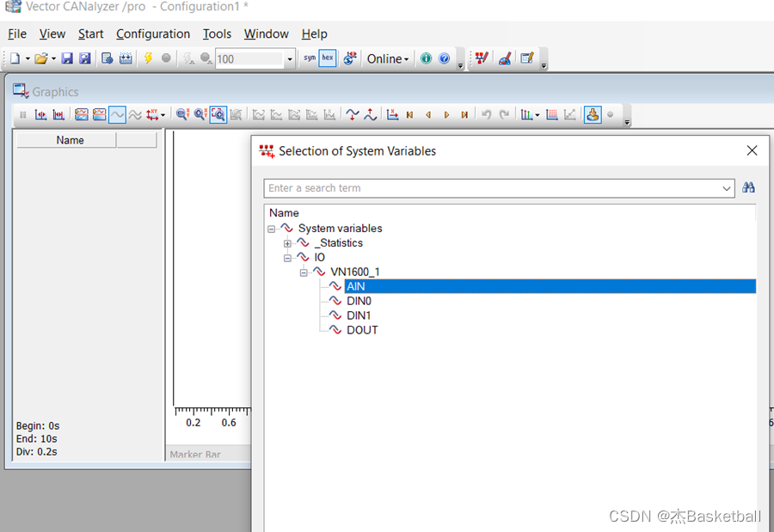Click the green info icon
Viewport: 774px width, 532px height.
pyautogui.click(x=426, y=58)
